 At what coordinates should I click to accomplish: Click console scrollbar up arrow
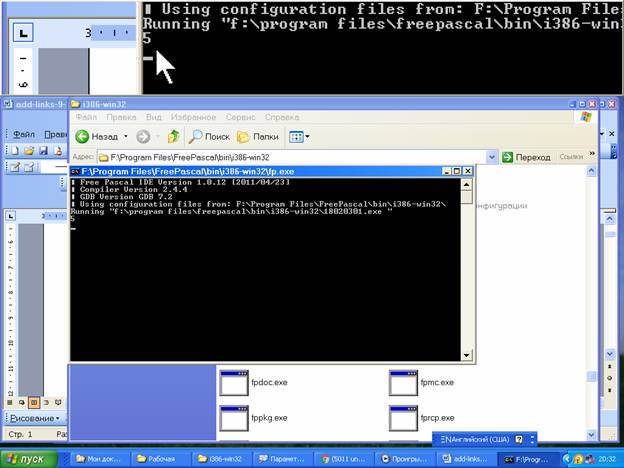click(466, 184)
